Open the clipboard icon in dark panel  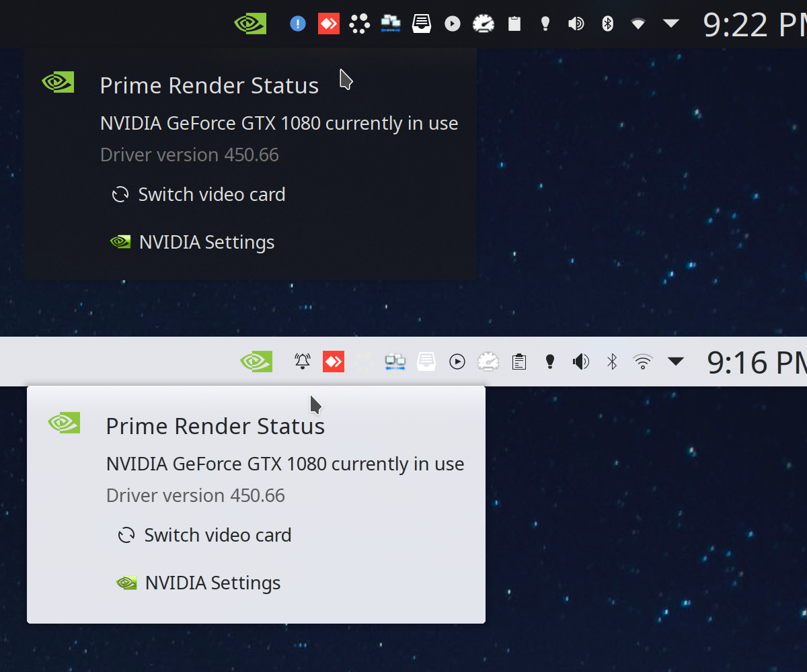click(x=514, y=24)
